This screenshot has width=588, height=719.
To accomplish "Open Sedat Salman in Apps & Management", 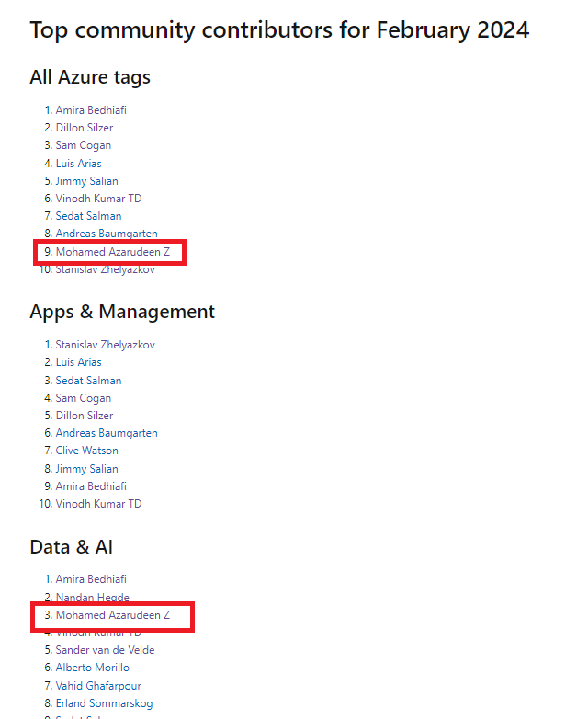I will (x=88, y=381).
